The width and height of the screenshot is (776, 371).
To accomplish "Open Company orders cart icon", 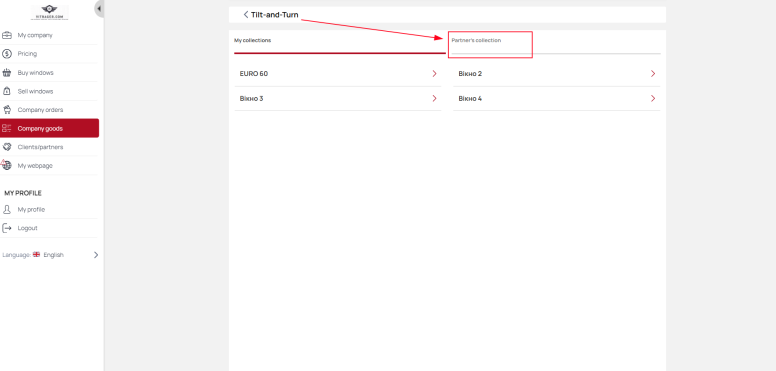I will (x=7, y=110).
